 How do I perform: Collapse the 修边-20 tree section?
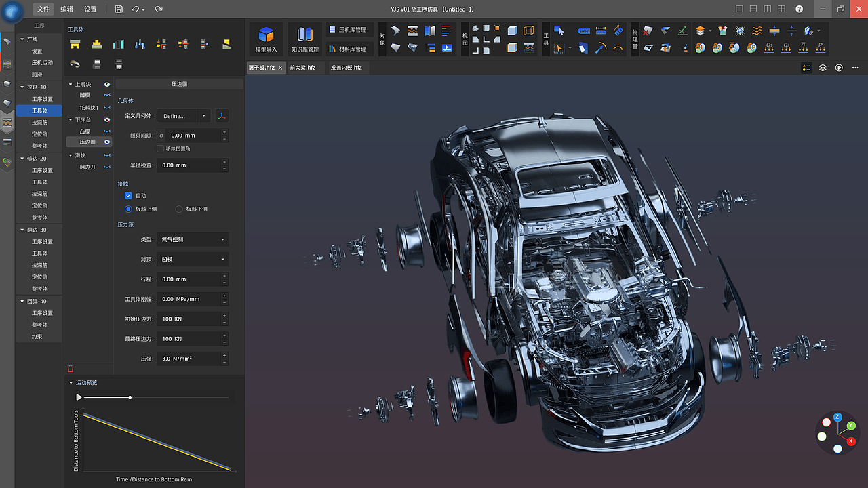coord(22,159)
